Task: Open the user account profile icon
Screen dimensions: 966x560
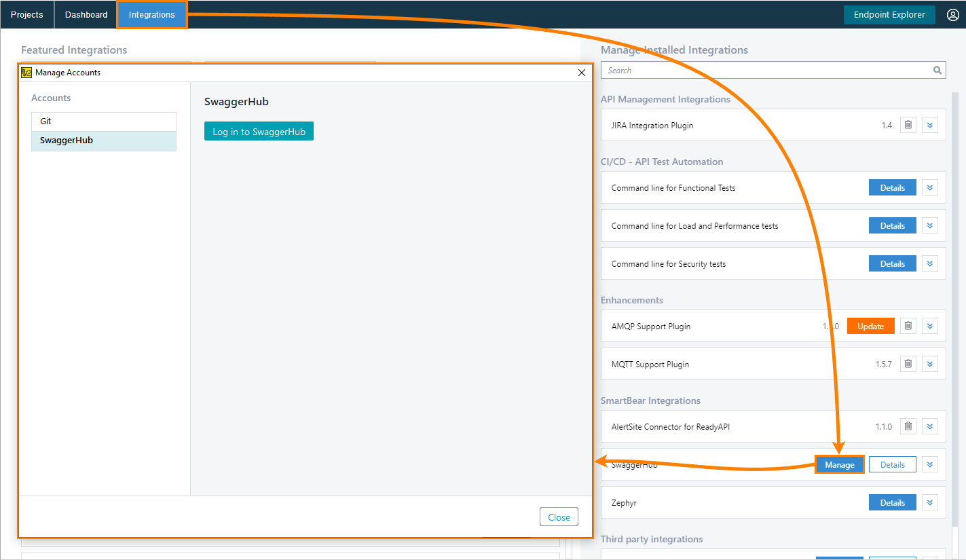Action: click(x=952, y=15)
